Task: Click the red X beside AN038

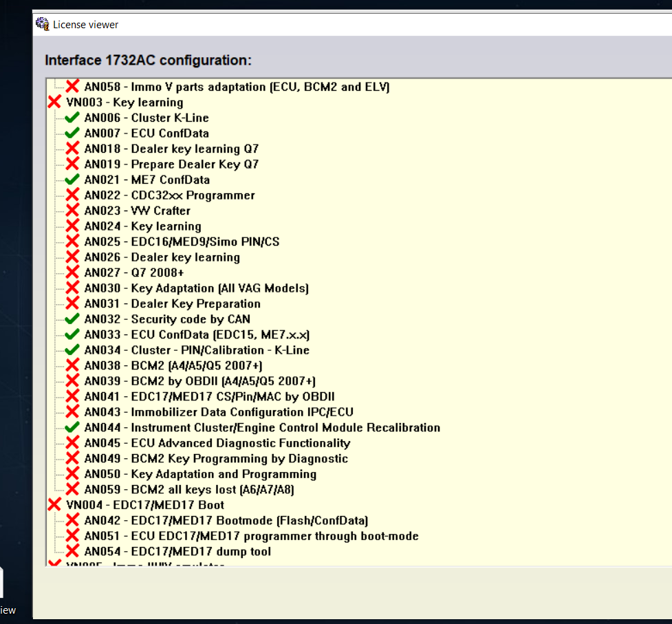Action: tap(72, 365)
